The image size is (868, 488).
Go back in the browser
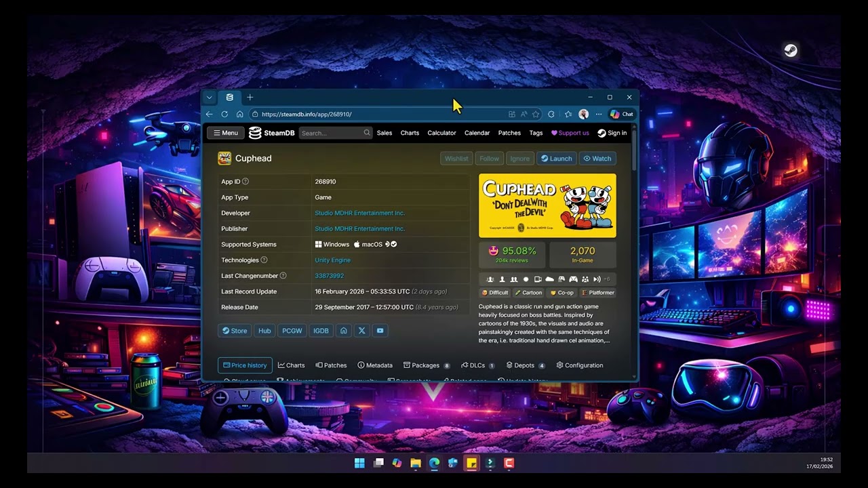coord(209,114)
